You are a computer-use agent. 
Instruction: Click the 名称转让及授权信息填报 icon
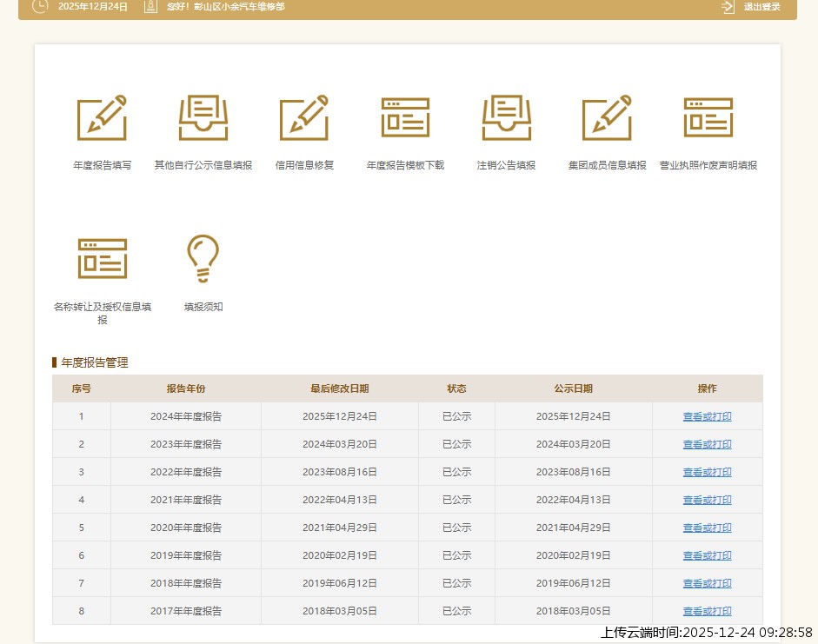click(102, 259)
